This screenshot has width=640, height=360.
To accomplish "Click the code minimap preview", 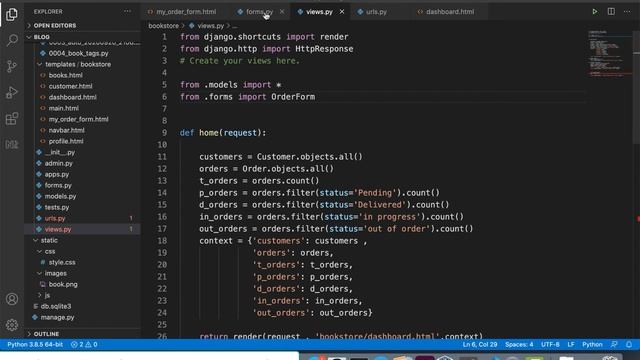I will 609,53.
